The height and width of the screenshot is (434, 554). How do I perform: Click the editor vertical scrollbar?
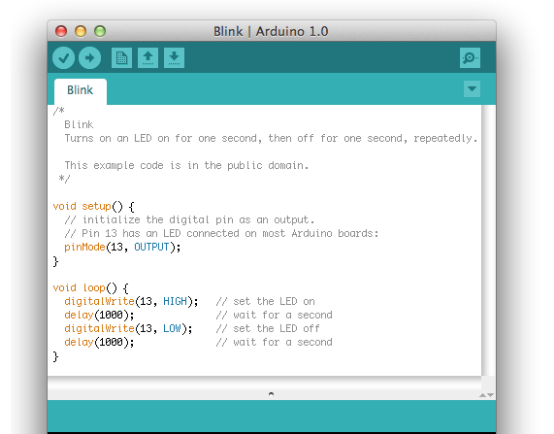pyautogui.click(x=488, y=240)
